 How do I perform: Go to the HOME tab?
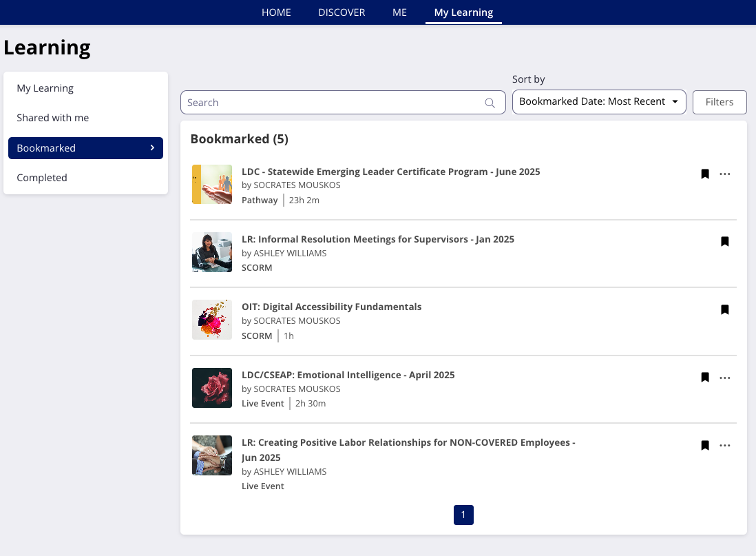pyautogui.click(x=276, y=12)
